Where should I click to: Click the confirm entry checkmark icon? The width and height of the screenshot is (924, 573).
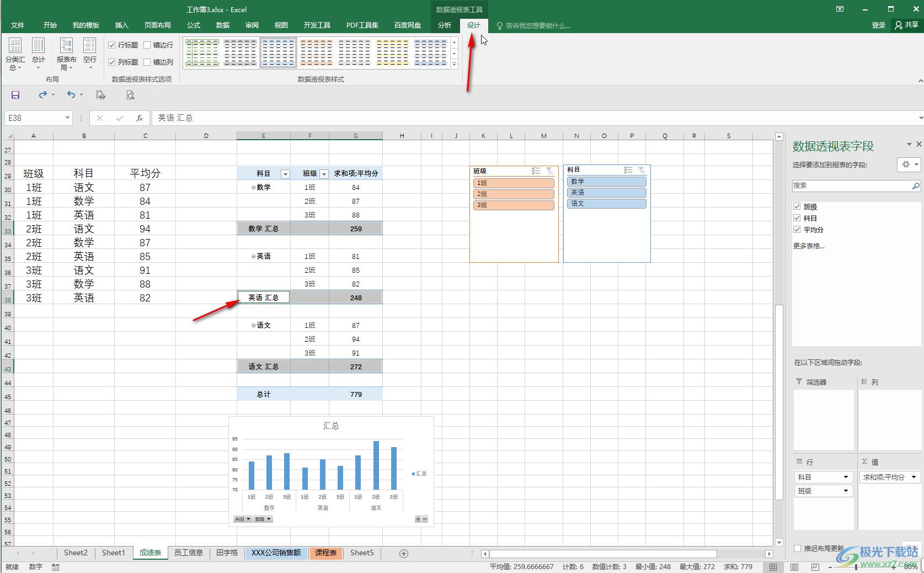pos(120,118)
